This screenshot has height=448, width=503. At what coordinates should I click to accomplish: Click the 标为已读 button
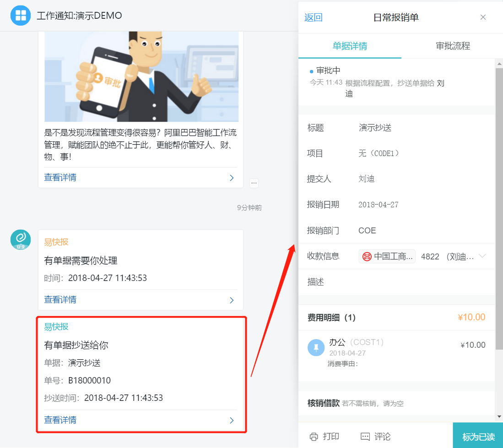[478, 436]
